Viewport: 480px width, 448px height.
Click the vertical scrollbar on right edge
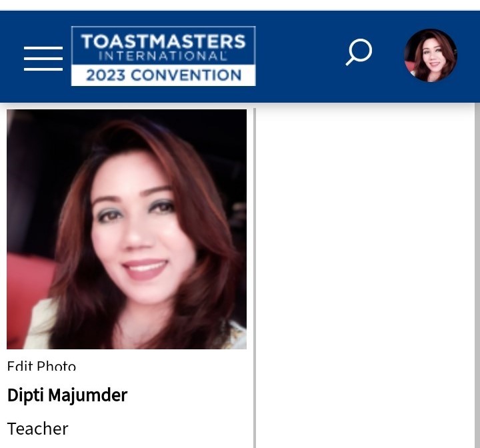(477, 275)
